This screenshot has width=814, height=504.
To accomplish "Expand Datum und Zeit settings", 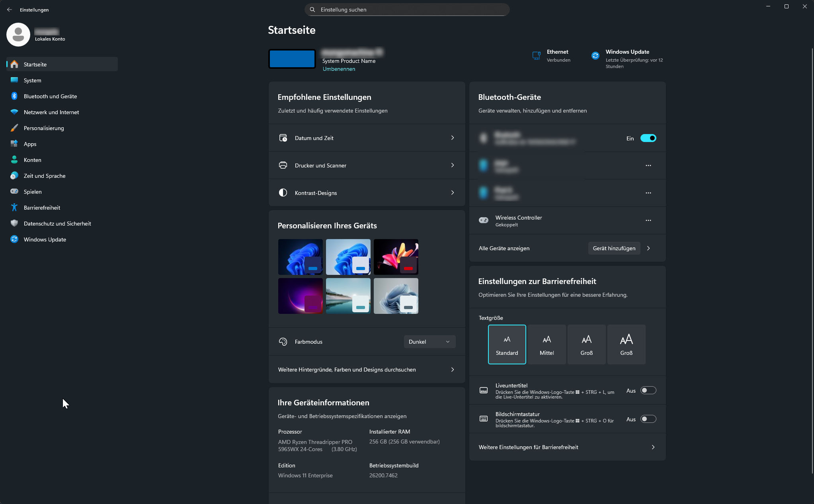I will click(x=366, y=138).
